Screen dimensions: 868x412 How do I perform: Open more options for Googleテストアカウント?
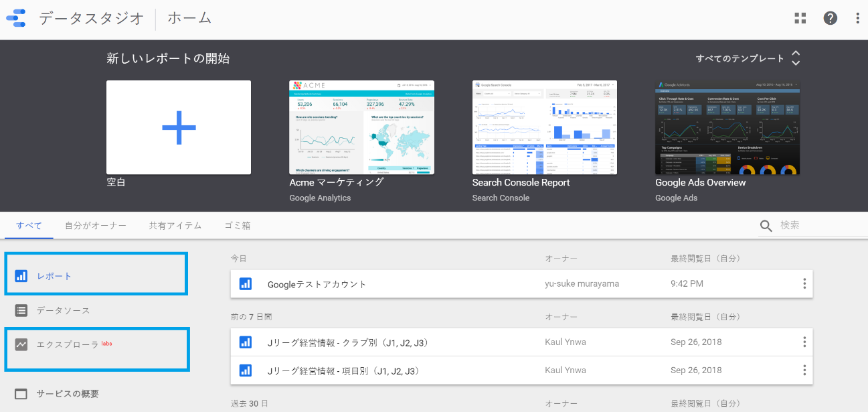click(804, 283)
